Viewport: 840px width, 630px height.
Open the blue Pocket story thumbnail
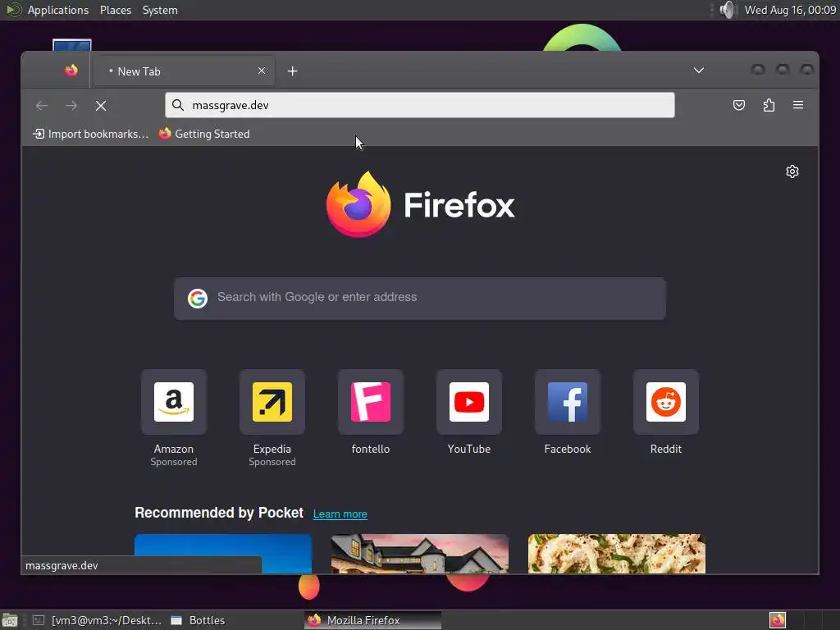pyautogui.click(x=223, y=554)
